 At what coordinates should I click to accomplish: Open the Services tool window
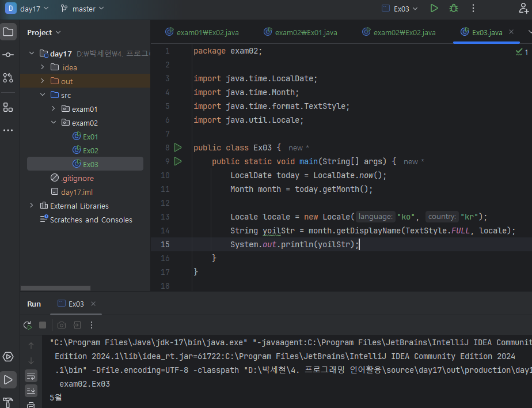(x=8, y=357)
